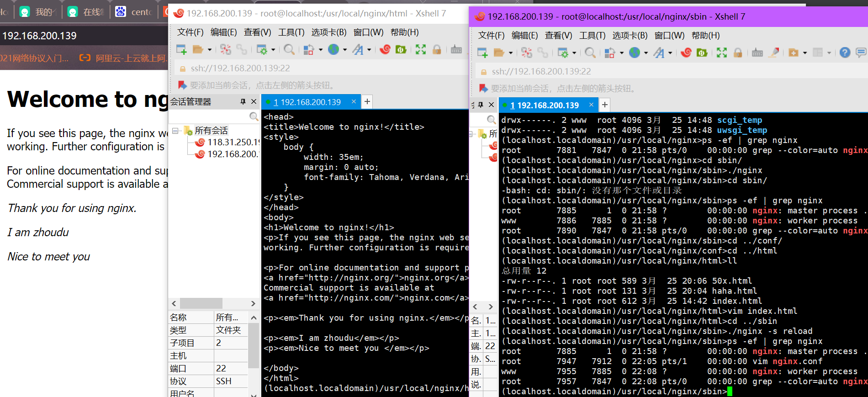Toggle full screen mode in the sbin Xshell window
Screen dimensions: 868x397
pyautogui.click(x=721, y=53)
